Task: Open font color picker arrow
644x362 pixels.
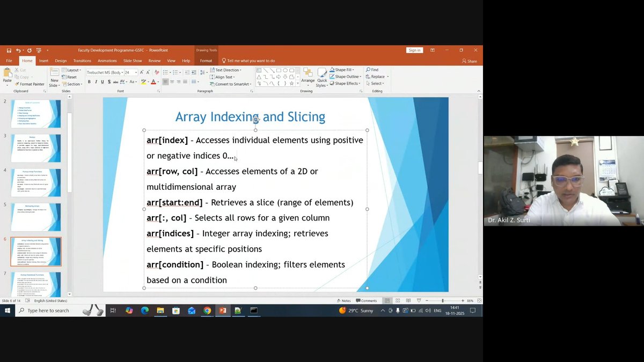Action: [x=158, y=82]
